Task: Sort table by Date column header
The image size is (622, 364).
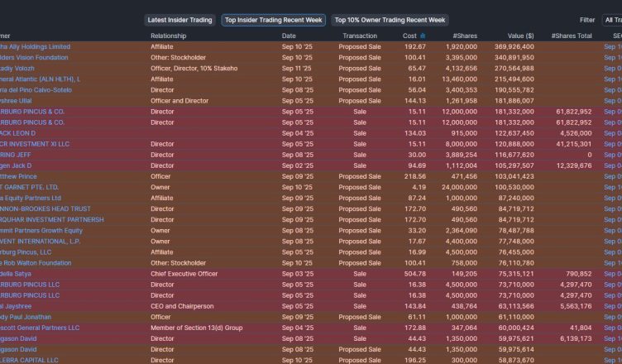Action: coord(289,36)
